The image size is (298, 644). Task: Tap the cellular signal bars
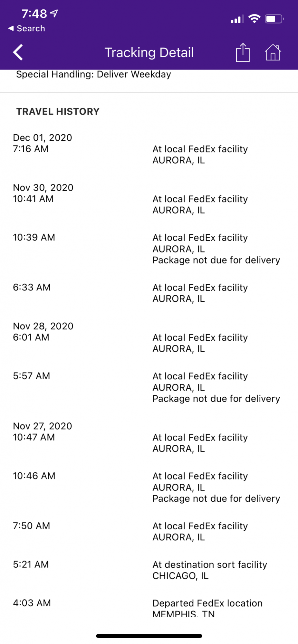point(237,19)
